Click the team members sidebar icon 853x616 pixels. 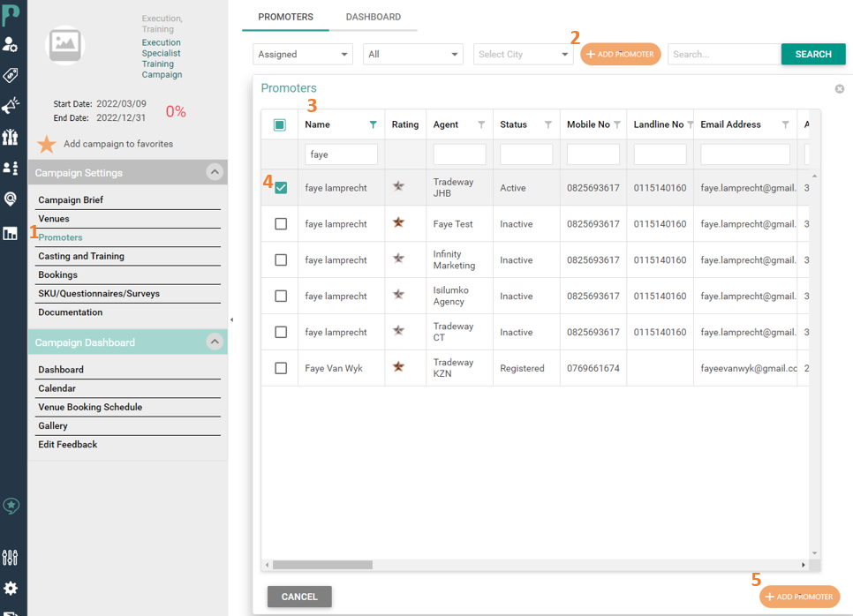pyautogui.click(x=11, y=139)
